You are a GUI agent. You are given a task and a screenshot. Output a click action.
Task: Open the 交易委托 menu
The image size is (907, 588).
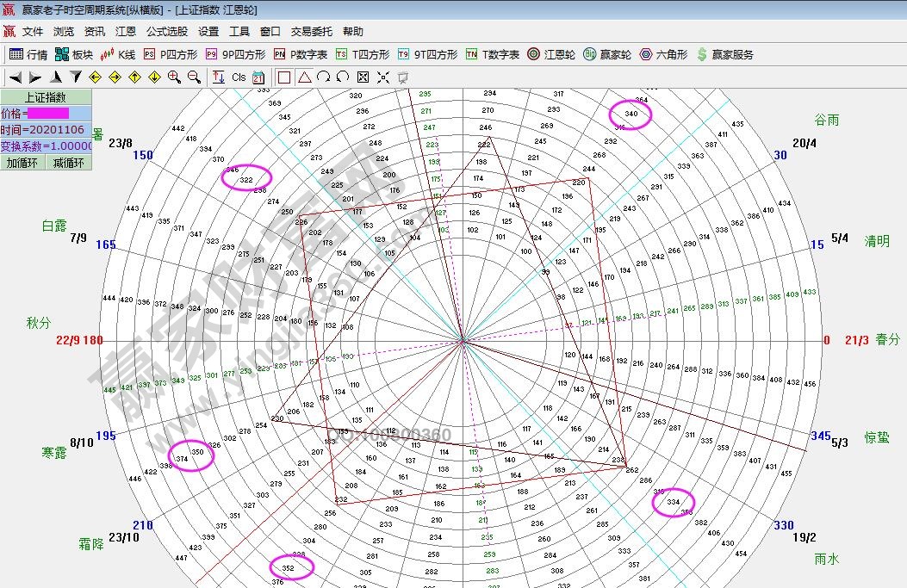(311, 32)
